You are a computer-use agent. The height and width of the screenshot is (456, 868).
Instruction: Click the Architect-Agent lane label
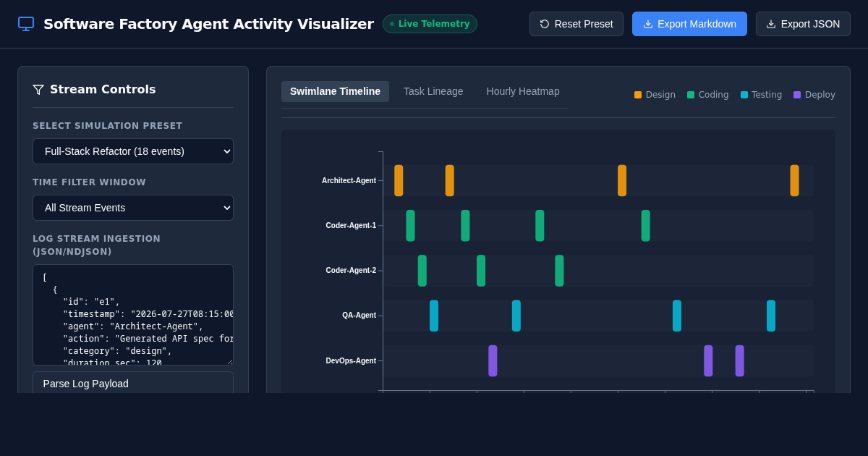tap(349, 180)
